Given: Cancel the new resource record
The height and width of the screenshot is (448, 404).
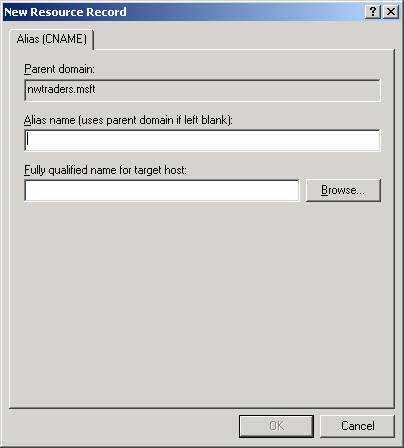Looking at the screenshot, I should tap(357, 426).
